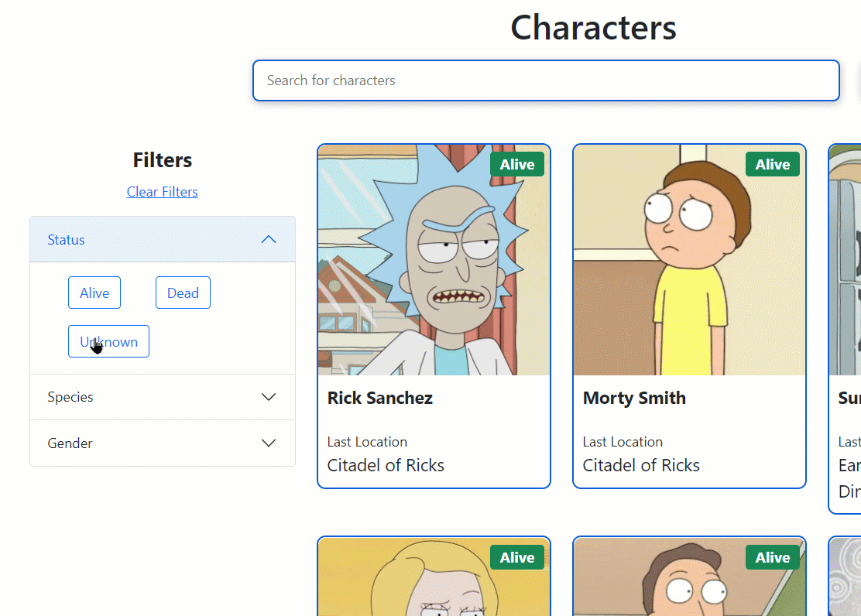Click Citadel of Ricks under Morty Smith
The width and height of the screenshot is (861, 616).
[x=641, y=465]
